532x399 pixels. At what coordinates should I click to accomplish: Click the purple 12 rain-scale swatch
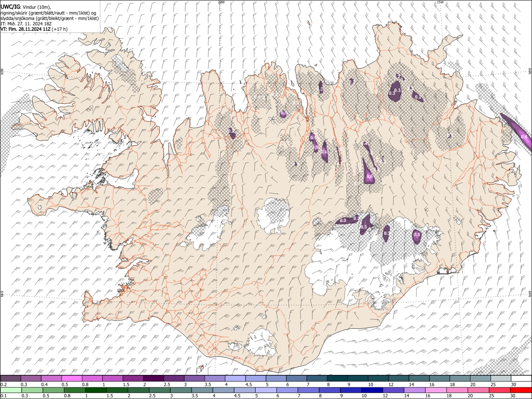coord(394,390)
